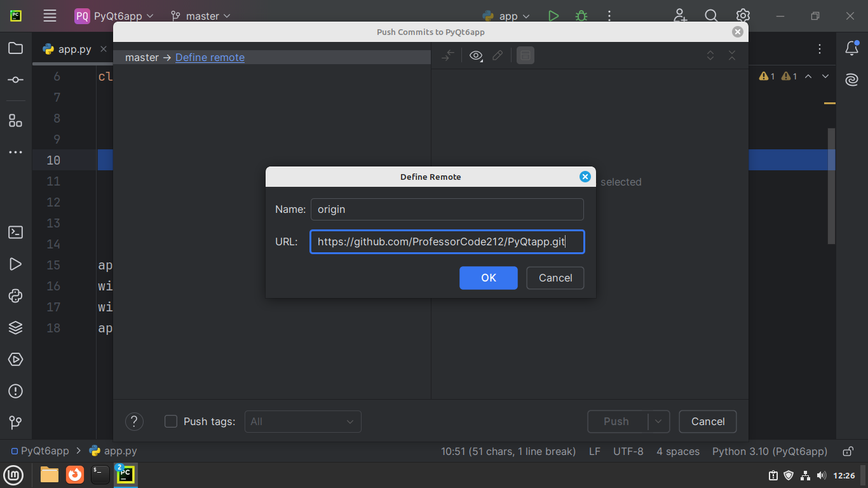The width and height of the screenshot is (868, 488).
Task: Show more tool windows ellipsis
Action: click(x=16, y=152)
